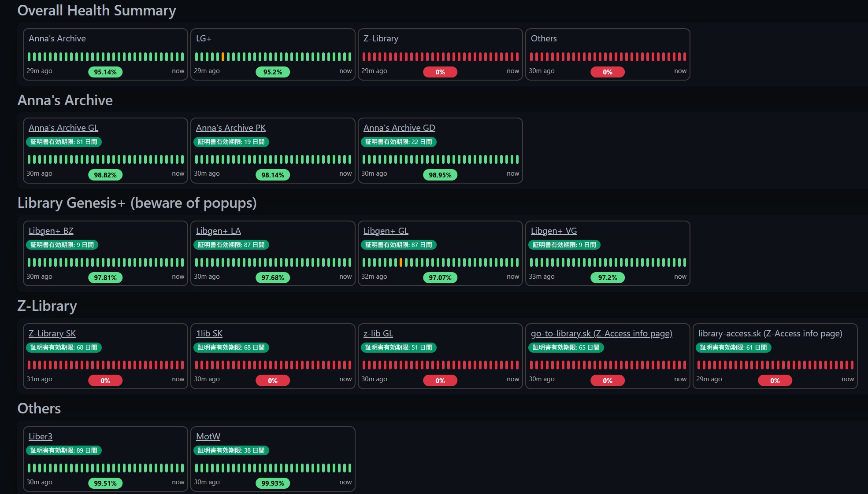Click the Z-Library summary card title
The image size is (868, 494).
381,38
